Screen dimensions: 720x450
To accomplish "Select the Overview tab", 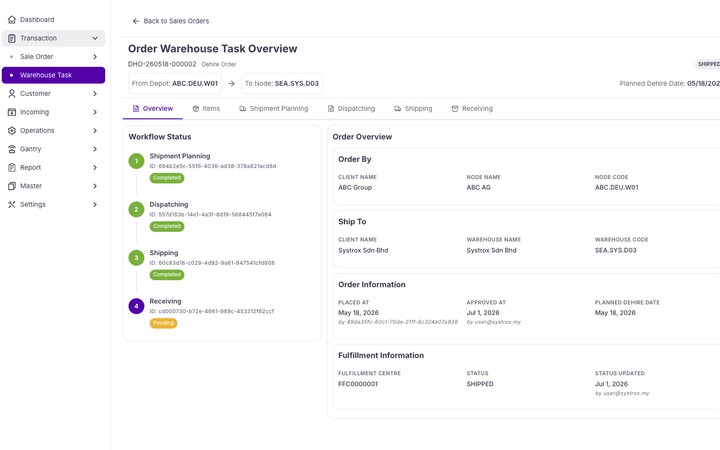I will pos(153,109).
